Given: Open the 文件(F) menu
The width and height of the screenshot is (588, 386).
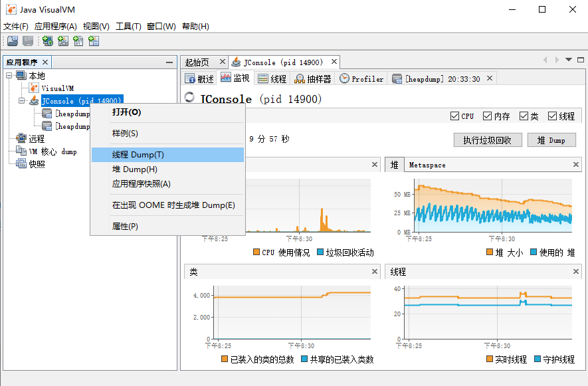Looking at the screenshot, I should [16, 27].
